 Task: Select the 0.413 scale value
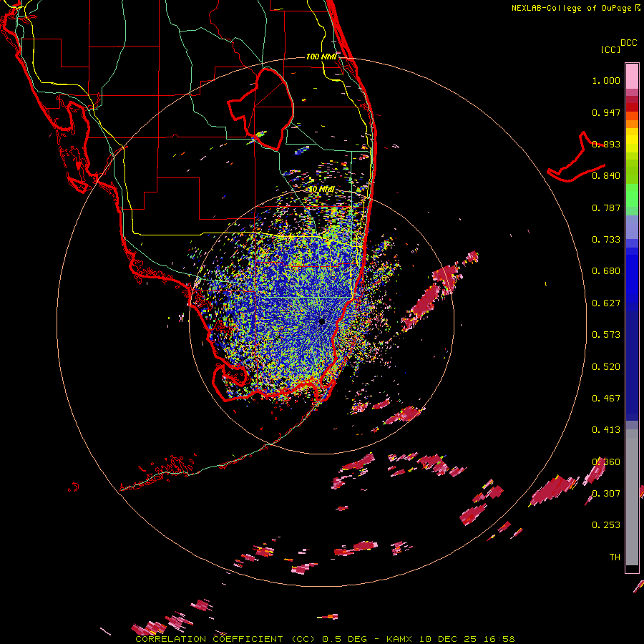(606, 430)
